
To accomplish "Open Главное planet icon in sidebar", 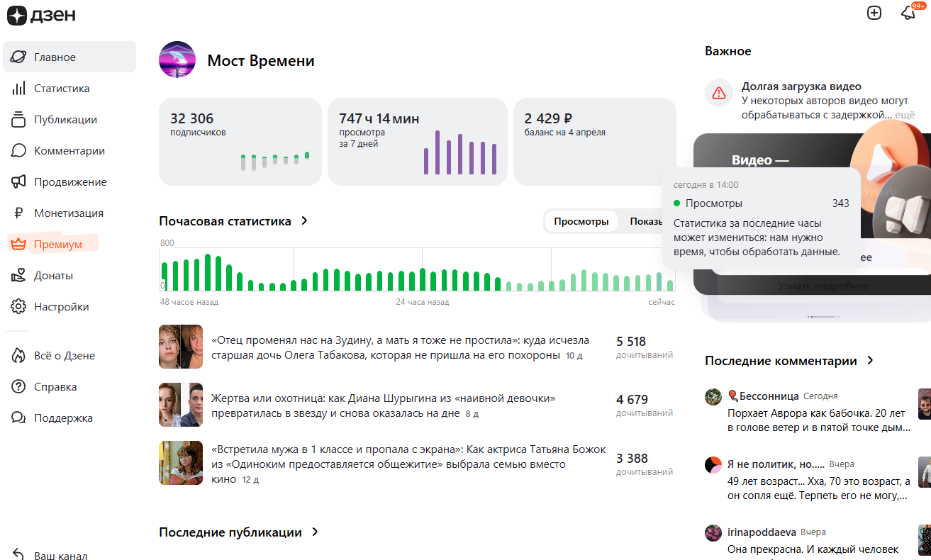I will click(x=19, y=57).
